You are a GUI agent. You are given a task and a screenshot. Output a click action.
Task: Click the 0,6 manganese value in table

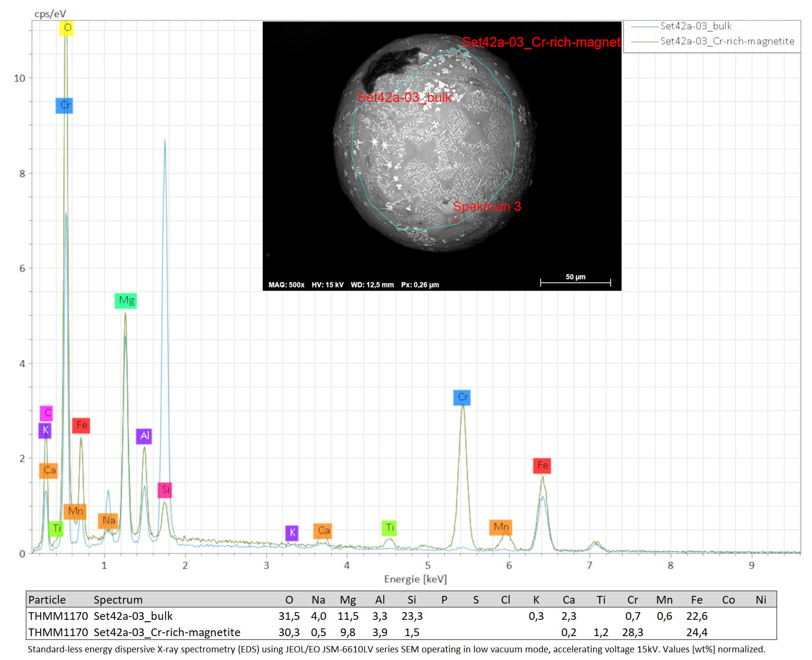(665, 616)
